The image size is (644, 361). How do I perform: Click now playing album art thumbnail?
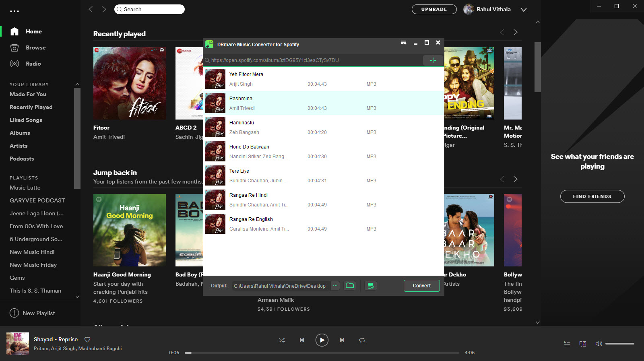(x=18, y=344)
